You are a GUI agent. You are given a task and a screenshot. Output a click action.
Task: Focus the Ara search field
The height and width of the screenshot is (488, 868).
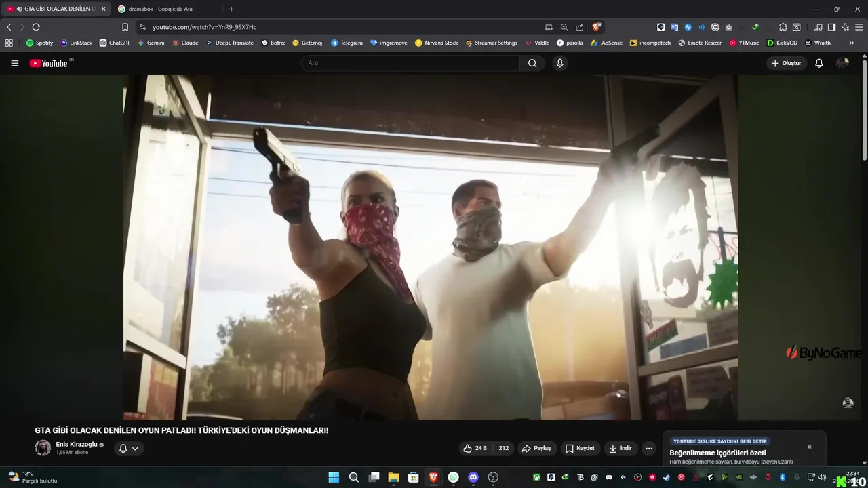point(411,63)
